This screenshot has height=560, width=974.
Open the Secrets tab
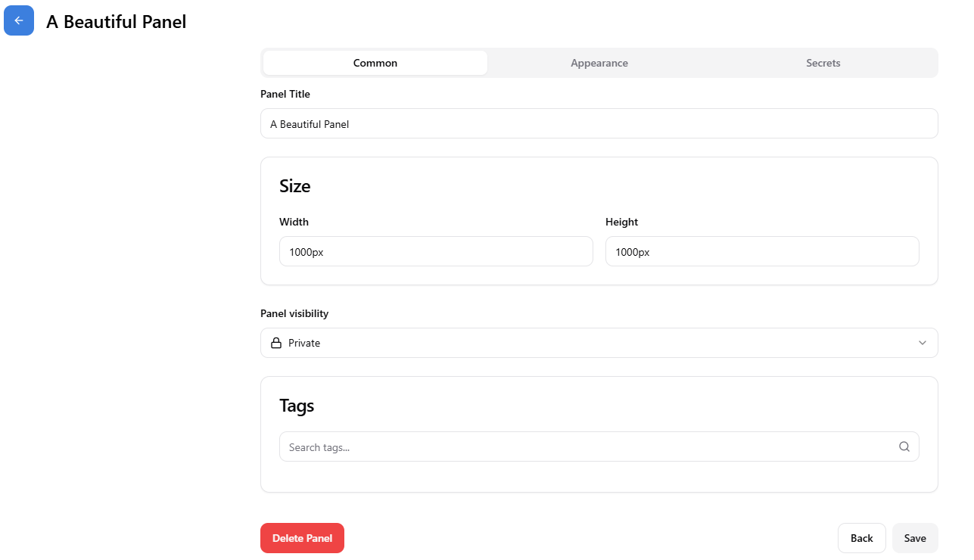[x=823, y=63]
